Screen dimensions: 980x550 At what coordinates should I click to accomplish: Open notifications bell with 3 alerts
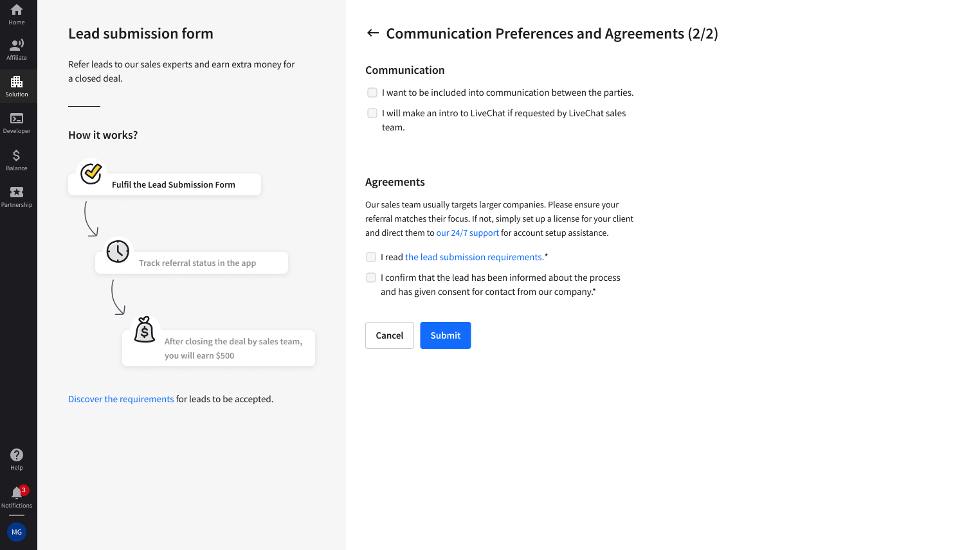[17, 495]
